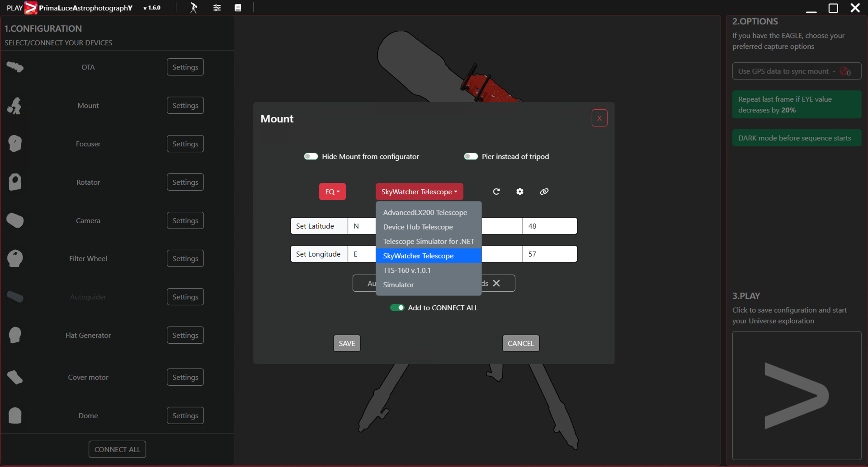Click the latitude N direction field

click(x=362, y=226)
